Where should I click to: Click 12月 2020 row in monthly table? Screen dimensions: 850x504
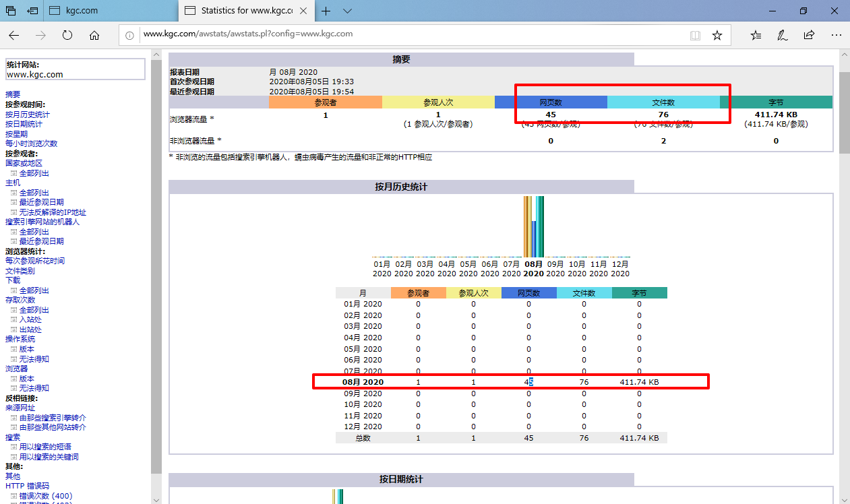click(x=502, y=427)
